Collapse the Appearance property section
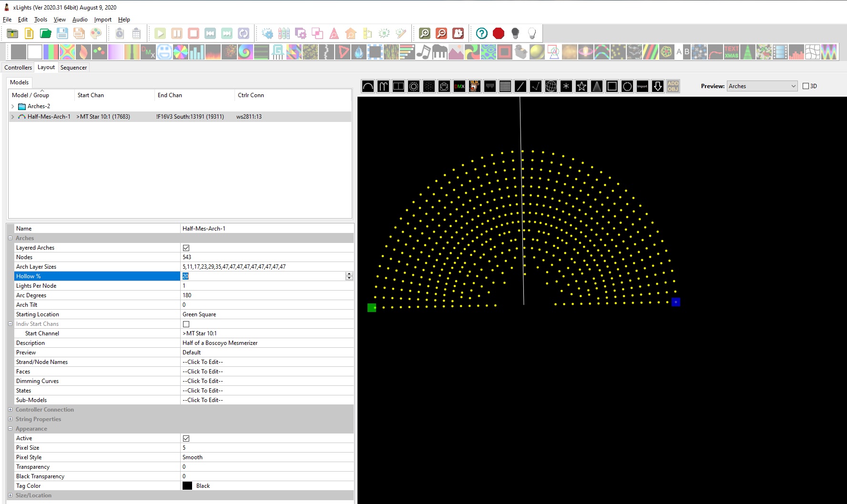 [x=10, y=429]
